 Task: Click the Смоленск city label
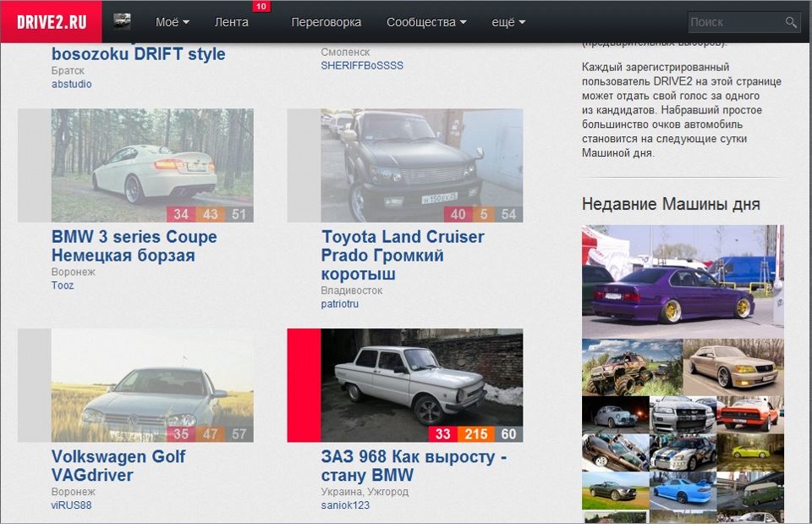345,52
